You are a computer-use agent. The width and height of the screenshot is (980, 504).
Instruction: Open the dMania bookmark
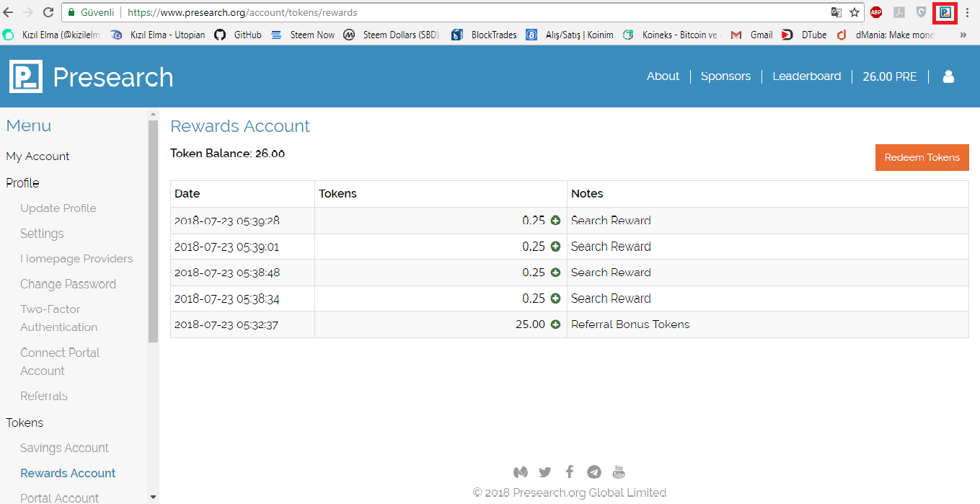tap(885, 35)
